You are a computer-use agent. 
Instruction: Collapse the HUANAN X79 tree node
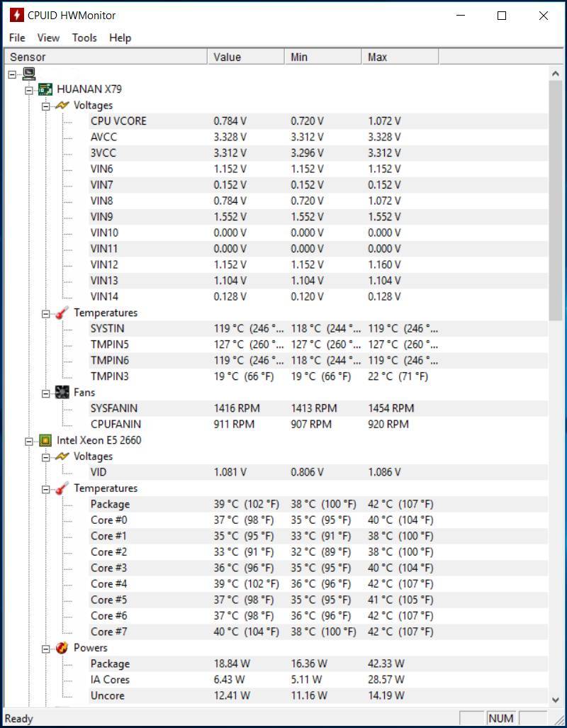29,90
